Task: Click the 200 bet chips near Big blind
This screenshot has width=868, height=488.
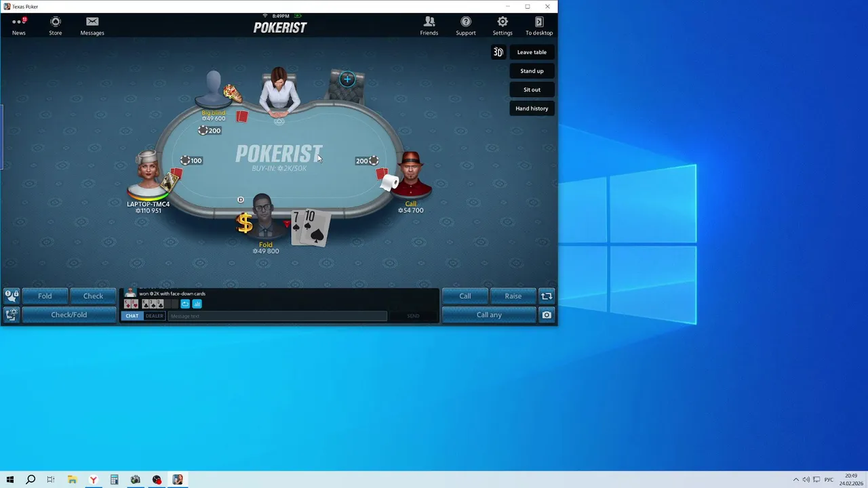Action: 210,131
